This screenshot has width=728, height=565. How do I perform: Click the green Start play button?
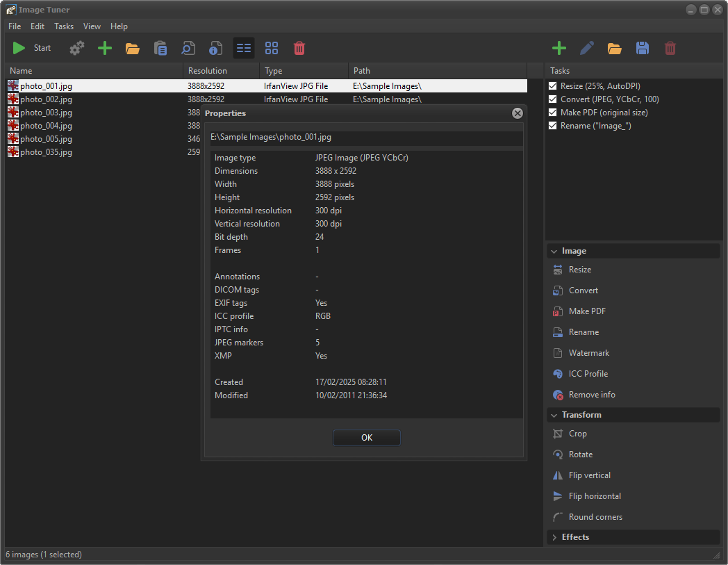click(19, 48)
